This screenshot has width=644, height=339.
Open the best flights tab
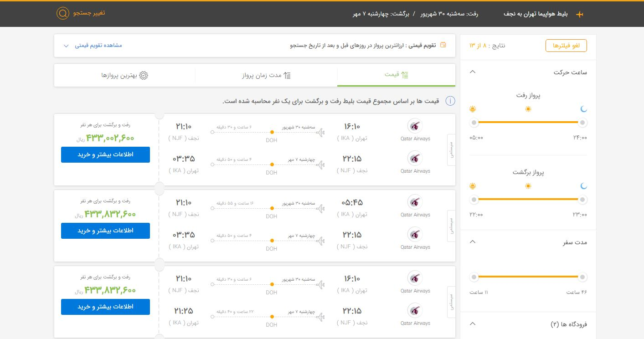(125, 75)
